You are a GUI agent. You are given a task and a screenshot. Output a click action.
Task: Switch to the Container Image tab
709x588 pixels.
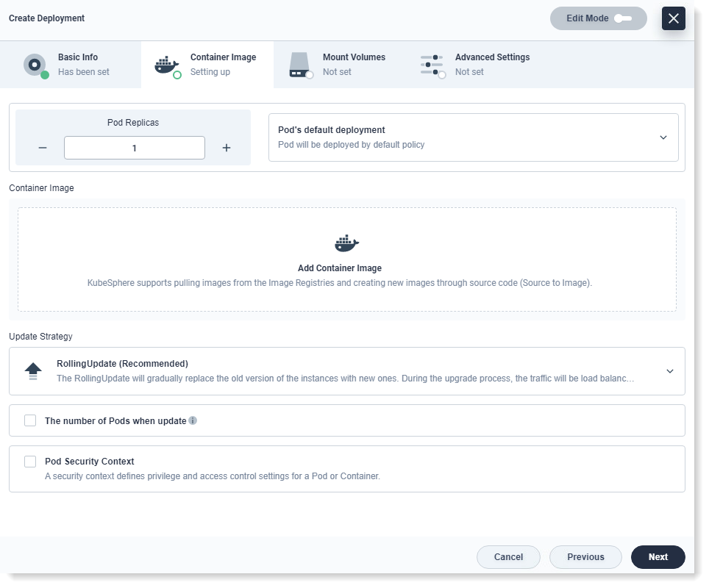coord(207,65)
